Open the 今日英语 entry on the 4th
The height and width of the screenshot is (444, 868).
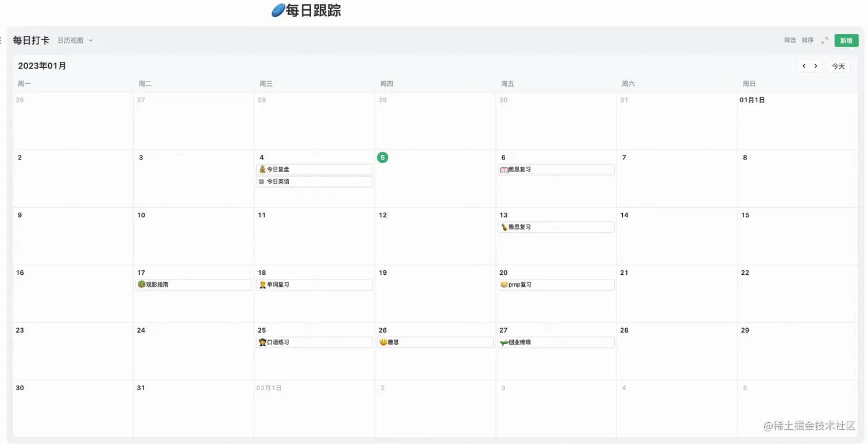tap(314, 181)
